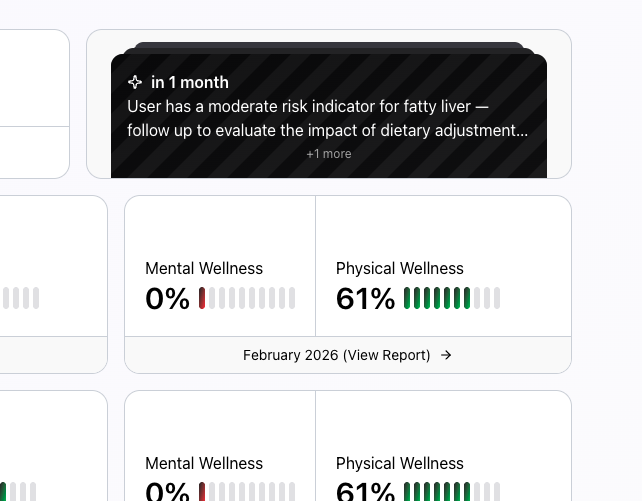Screen dimensions: 642x501
Task: Open the fatty liver risk reminder text
Action: coord(327,118)
